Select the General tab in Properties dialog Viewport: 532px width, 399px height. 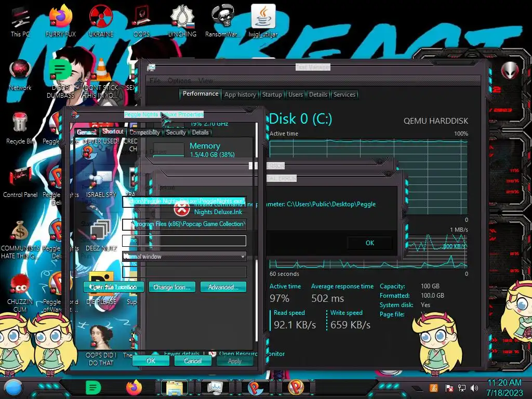pyautogui.click(x=87, y=132)
